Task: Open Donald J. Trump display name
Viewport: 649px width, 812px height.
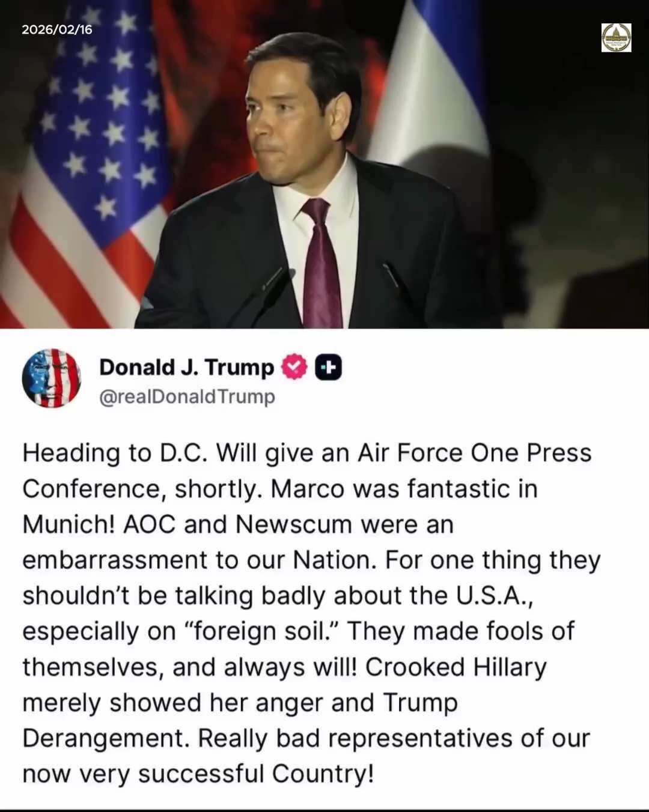Action: pyautogui.click(x=186, y=367)
